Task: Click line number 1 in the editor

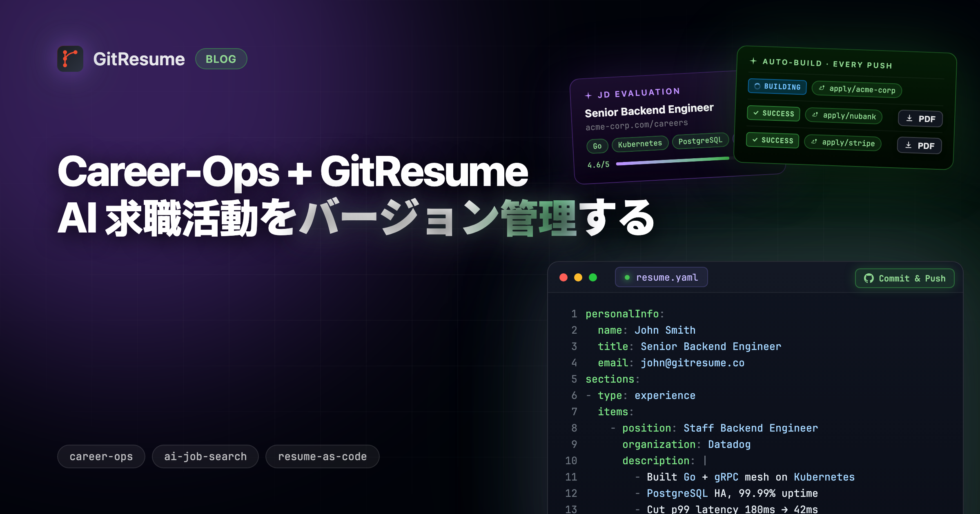Action: 574,314
